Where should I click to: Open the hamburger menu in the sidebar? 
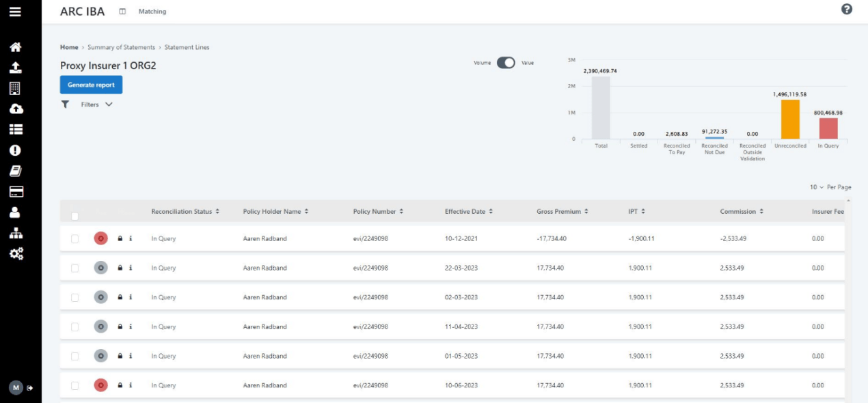point(15,12)
